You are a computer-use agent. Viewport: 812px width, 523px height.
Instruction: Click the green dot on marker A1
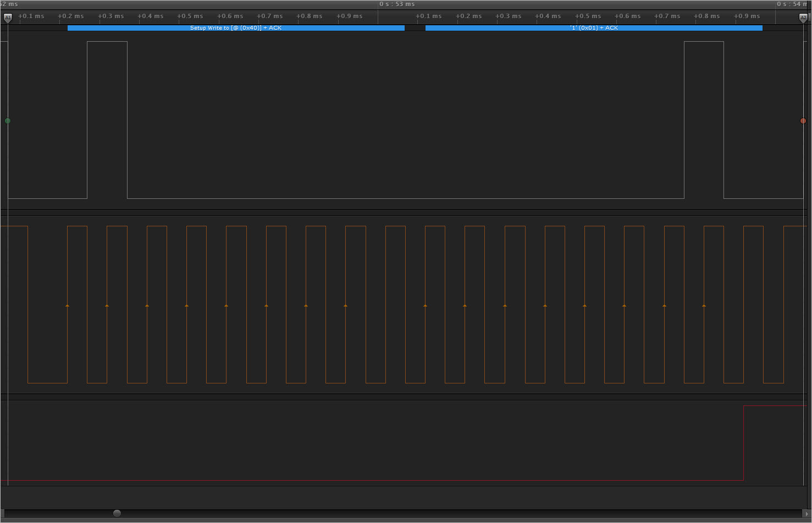click(x=8, y=121)
